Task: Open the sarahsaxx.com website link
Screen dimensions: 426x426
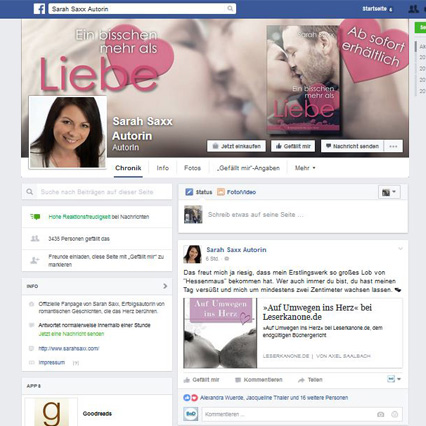Action: (x=69, y=349)
